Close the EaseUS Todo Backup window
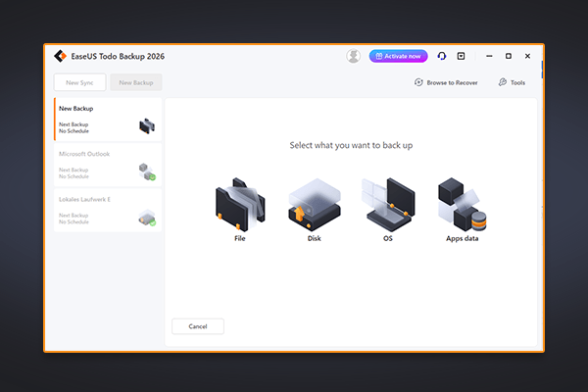The width and height of the screenshot is (588, 392). (x=527, y=56)
